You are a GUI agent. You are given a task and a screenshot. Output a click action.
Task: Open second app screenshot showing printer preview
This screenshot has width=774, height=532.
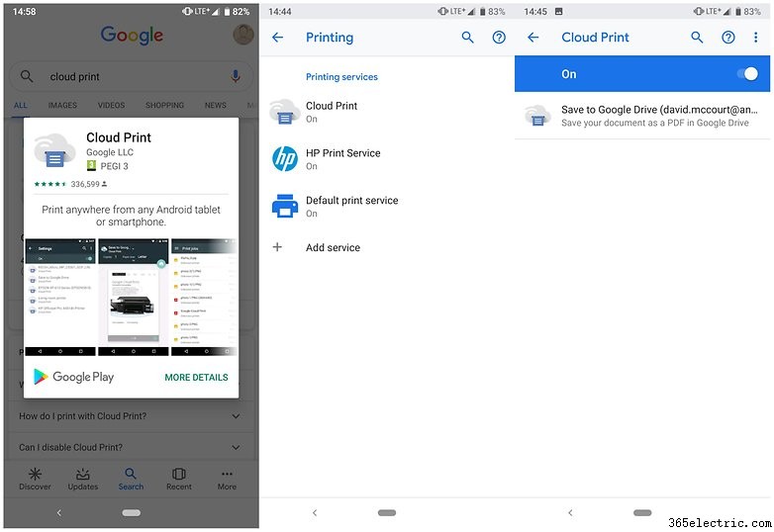pyautogui.click(x=134, y=297)
